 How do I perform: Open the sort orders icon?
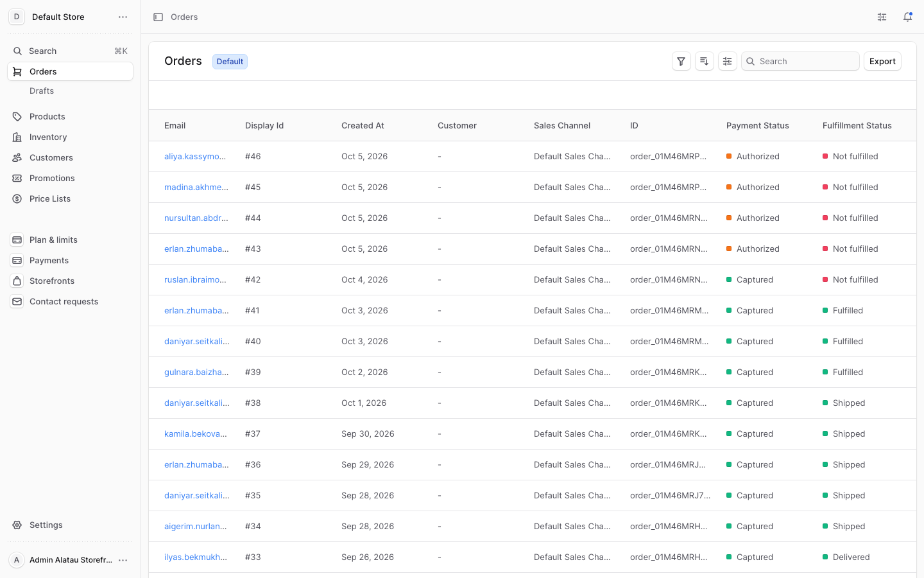(704, 61)
